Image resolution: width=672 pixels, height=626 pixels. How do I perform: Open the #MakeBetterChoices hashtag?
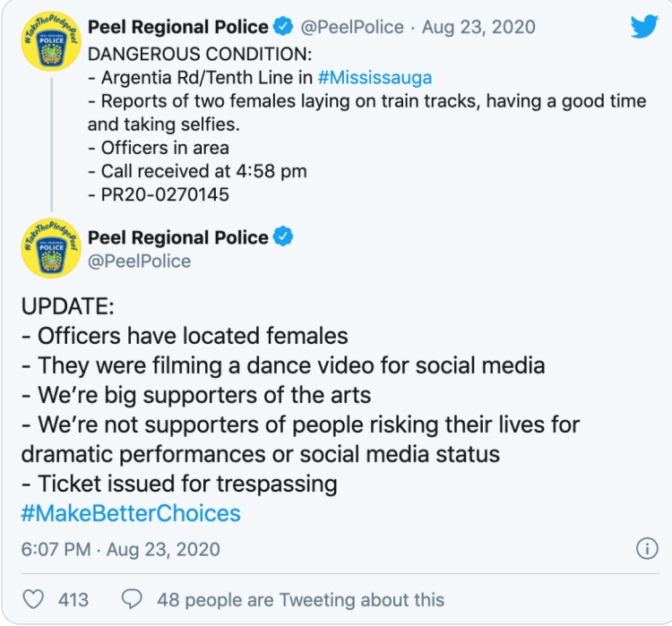tap(131, 513)
